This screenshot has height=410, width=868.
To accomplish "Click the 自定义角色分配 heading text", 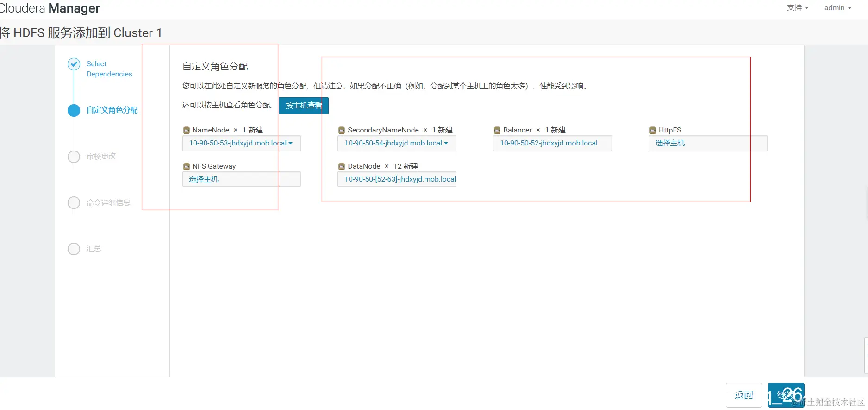I will point(215,67).
